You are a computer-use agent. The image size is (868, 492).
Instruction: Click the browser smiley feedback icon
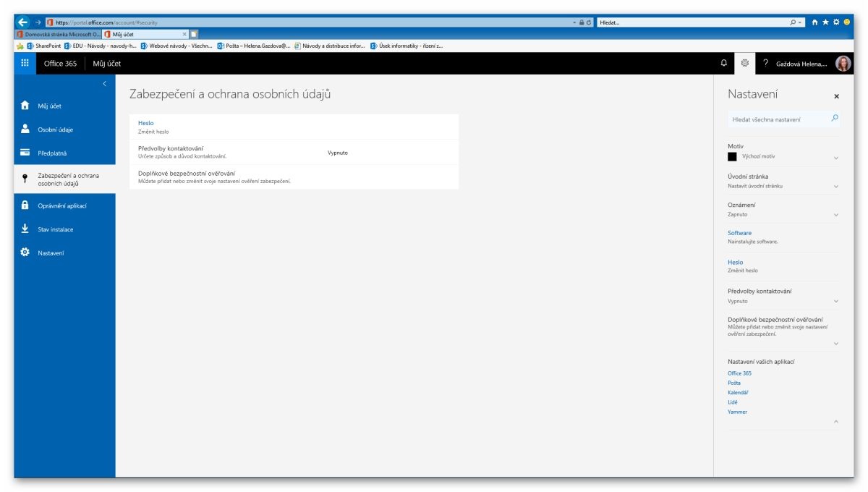pyautogui.click(x=846, y=22)
